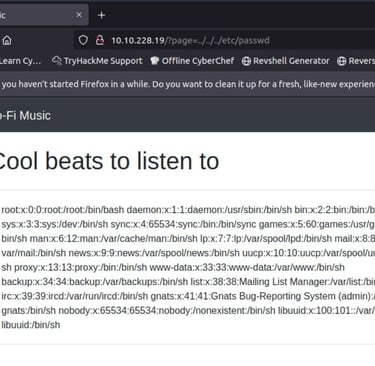Click the globe icon beside Revshell Generator
Viewport: 375px width, 366px height.
(246, 61)
